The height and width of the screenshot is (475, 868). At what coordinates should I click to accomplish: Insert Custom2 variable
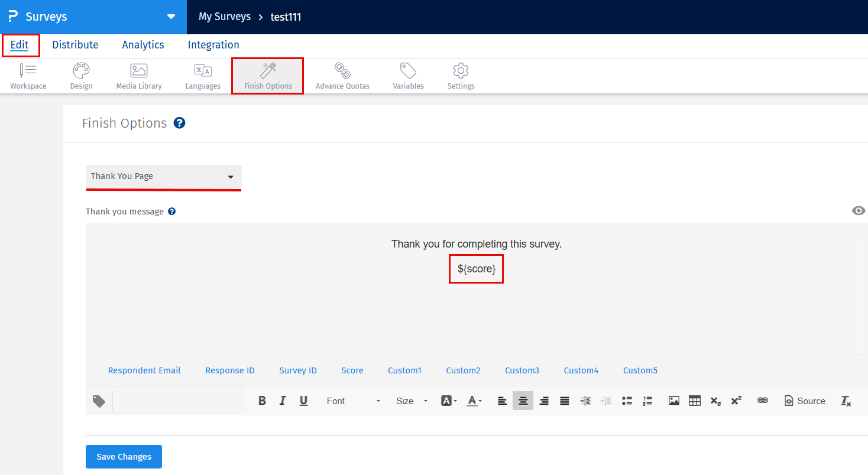pos(463,370)
